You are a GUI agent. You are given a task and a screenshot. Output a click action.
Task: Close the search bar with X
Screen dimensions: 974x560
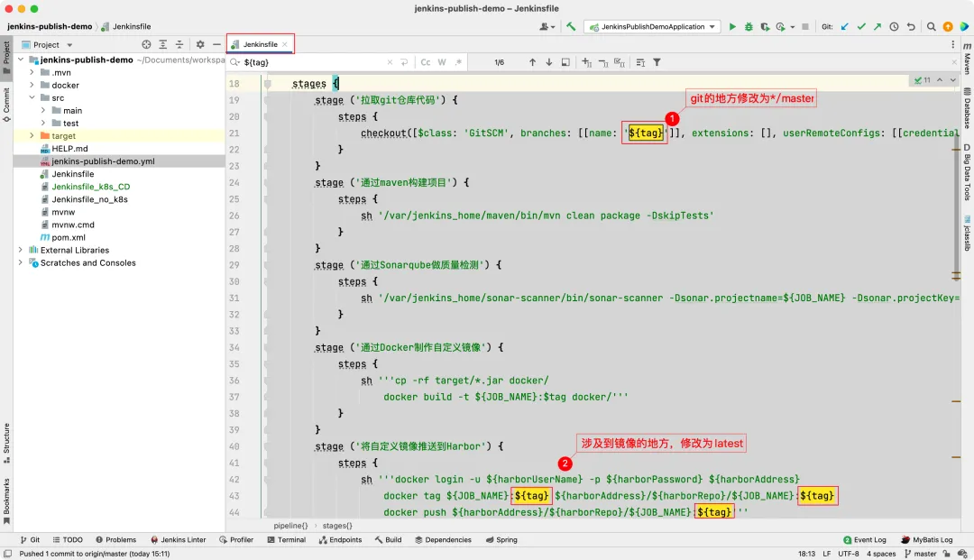tap(954, 62)
